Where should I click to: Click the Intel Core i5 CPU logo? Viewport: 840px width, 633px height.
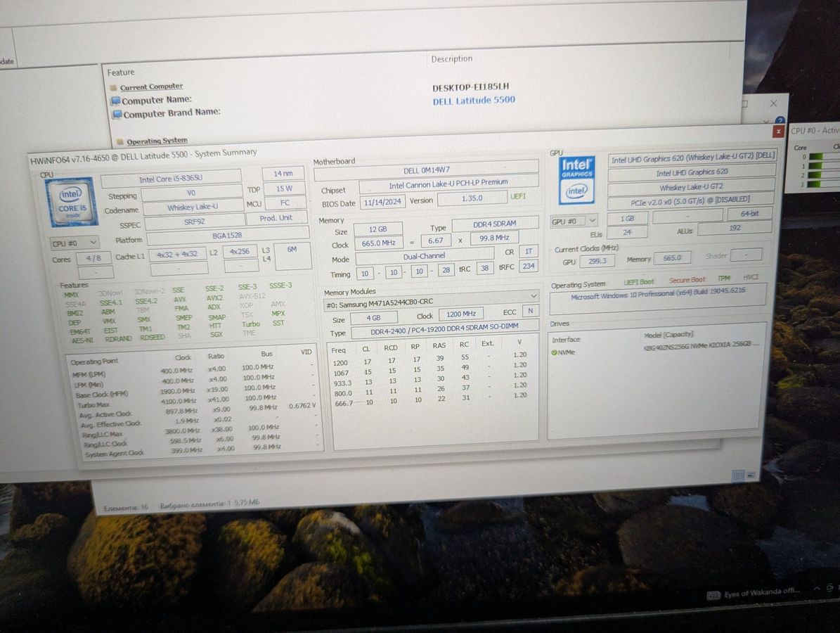[69, 200]
